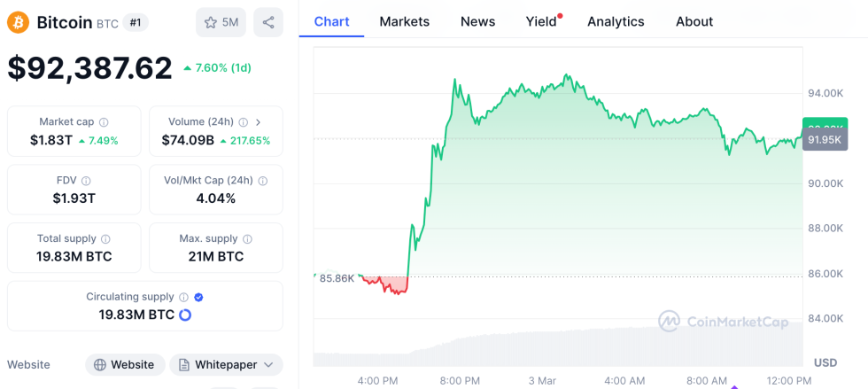Image resolution: width=868 pixels, height=389 pixels.
Task: Click the Bitcoin logo icon
Action: 18,22
